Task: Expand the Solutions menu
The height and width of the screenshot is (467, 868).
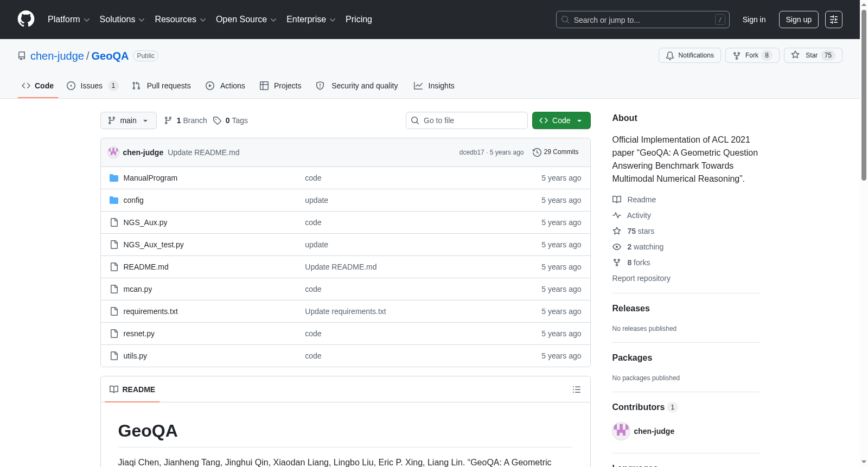Action: pyautogui.click(x=122, y=20)
